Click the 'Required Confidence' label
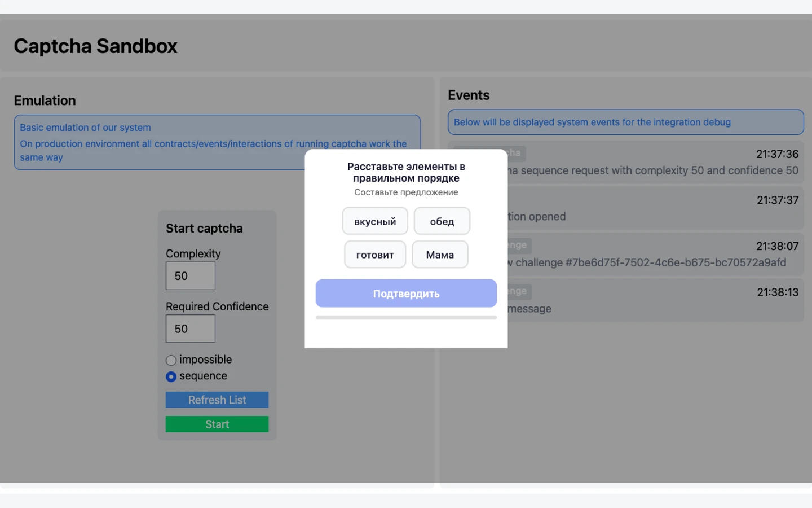This screenshot has width=812, height=508. tap(217, 306)
